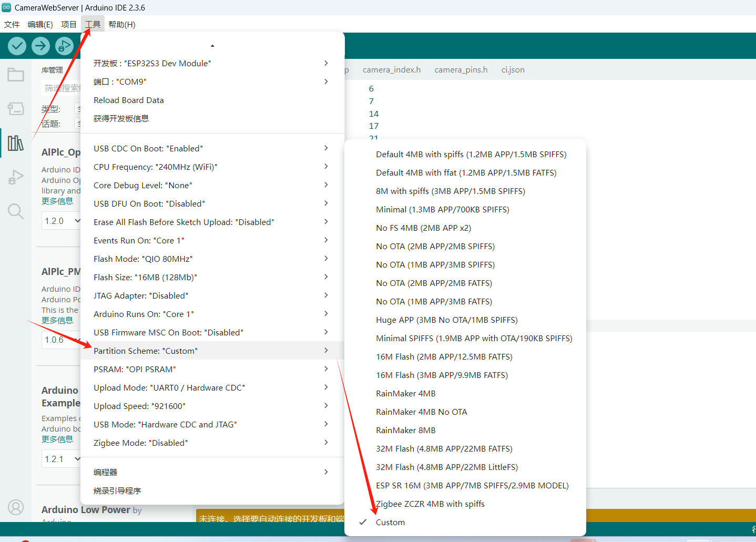Switch to camera_pins.h tab
This screenshot has height=542, width=756.
coord(461,69)
